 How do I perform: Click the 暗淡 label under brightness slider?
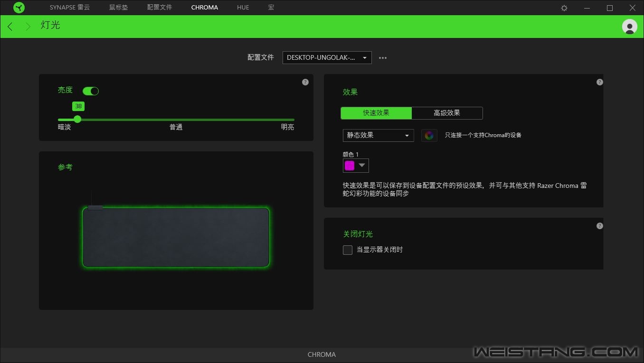pyautogui.click(x=65, y=127)
